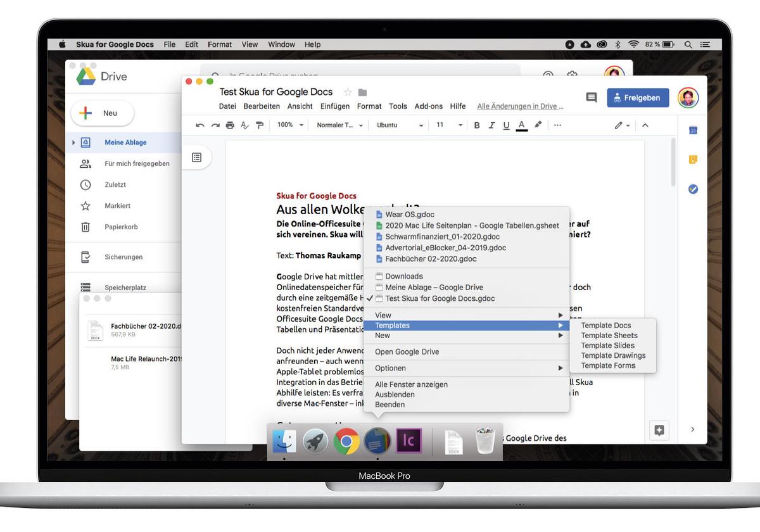Select Templates in the dock context menu
The image size is (760, 532).
(x=467, y=326)
